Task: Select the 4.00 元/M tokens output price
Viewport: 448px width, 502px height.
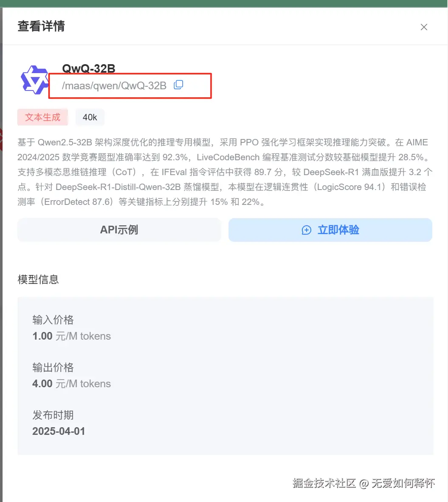Action: point(72,383)
